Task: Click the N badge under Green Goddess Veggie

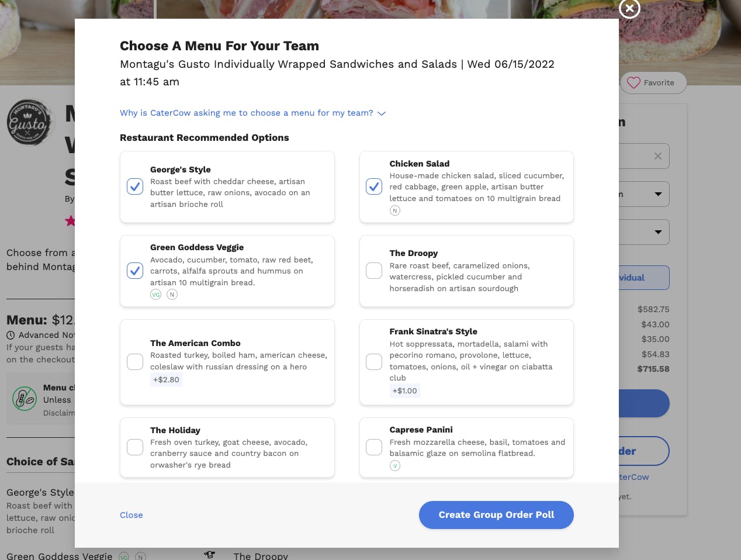Action: 172,295
